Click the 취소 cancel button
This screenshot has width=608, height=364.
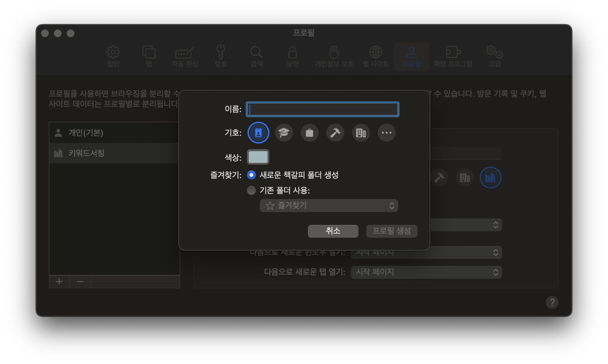tap(333, 231)
